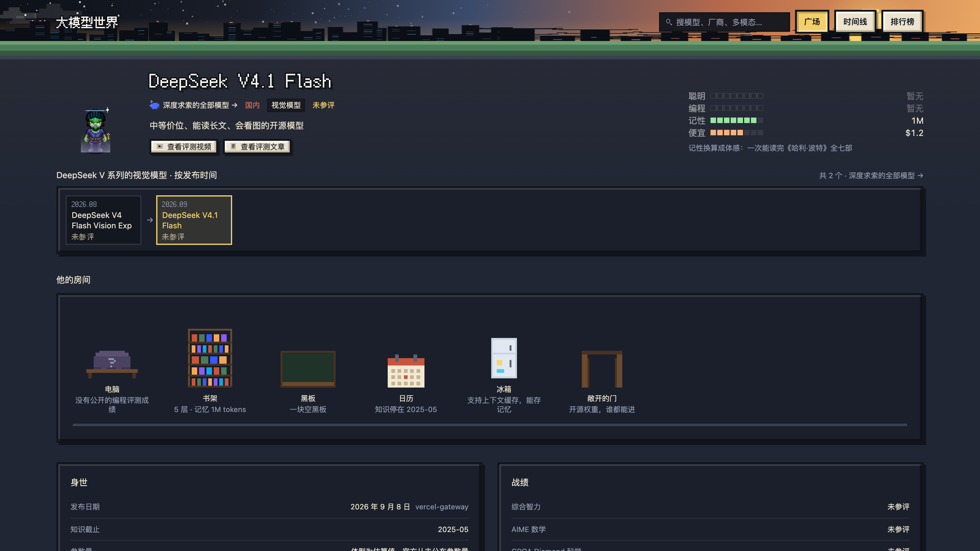Select the 日历 calendar icon
The height and width of the screenshot is (551, 980).
pyautogui.click(x=406, y=371)
